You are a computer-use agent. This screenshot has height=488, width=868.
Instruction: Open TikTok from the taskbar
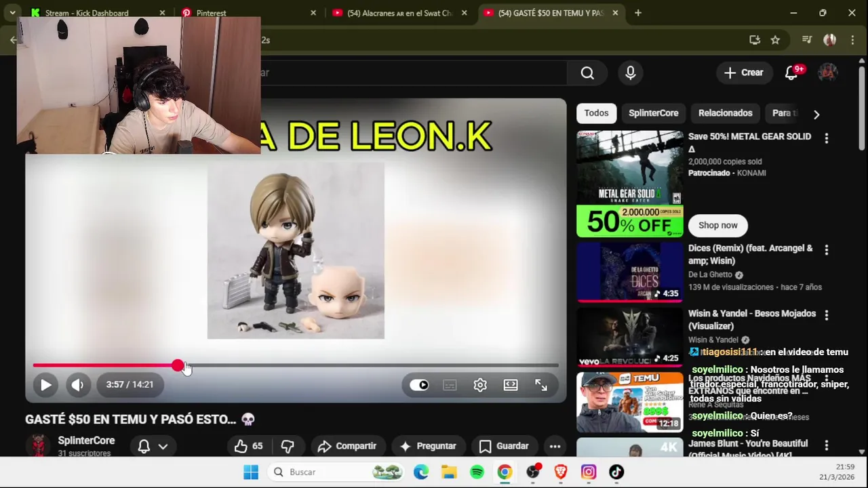(616, 472)
